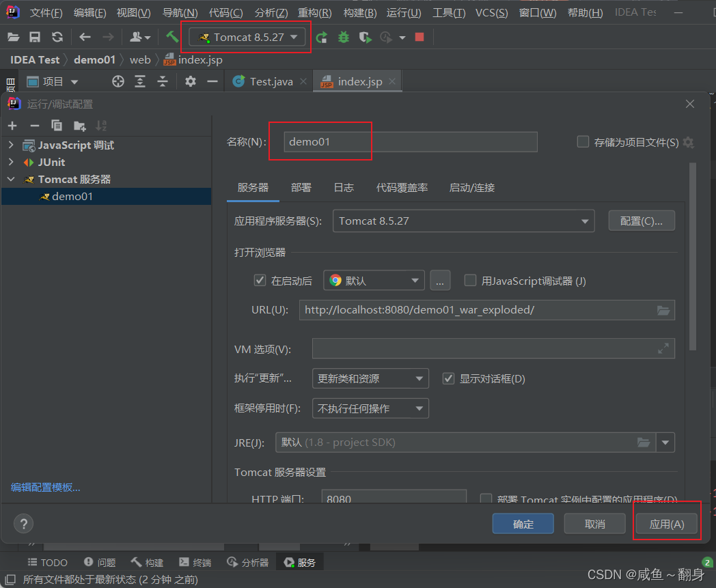Click the green Rerun arrow icon
Image resolution: width=716 pixels, height=588 pixels.
click(x=322, y=37)
